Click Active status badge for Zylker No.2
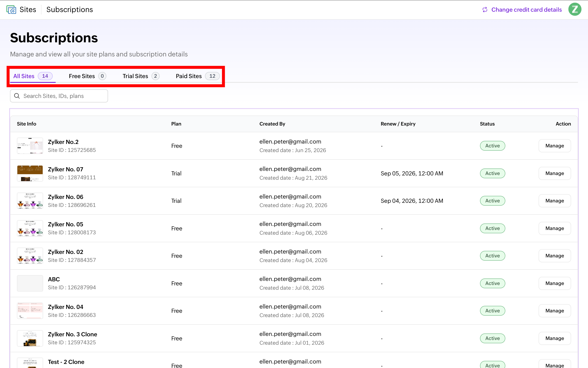 tap(492, 146)
